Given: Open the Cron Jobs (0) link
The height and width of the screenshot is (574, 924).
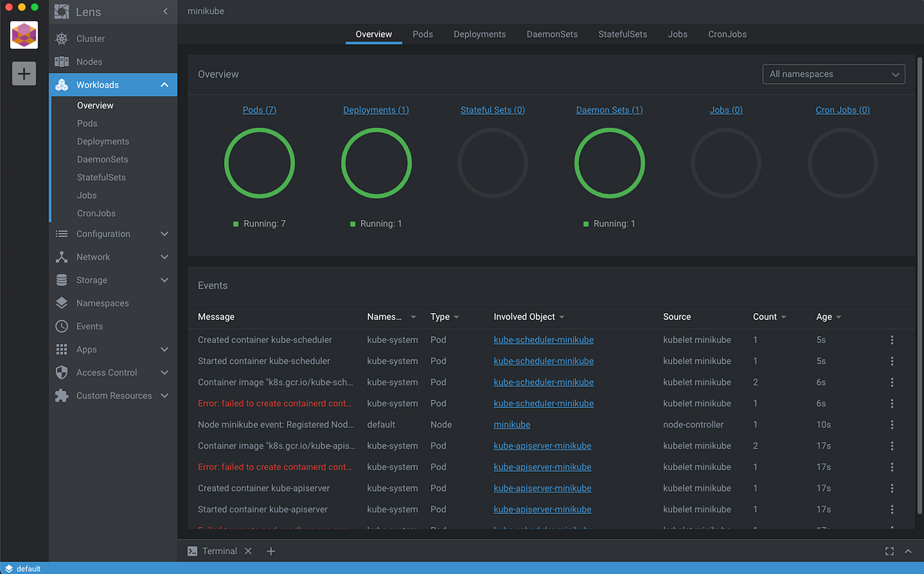Looking at the screenshot, I should tap(842, 110).
